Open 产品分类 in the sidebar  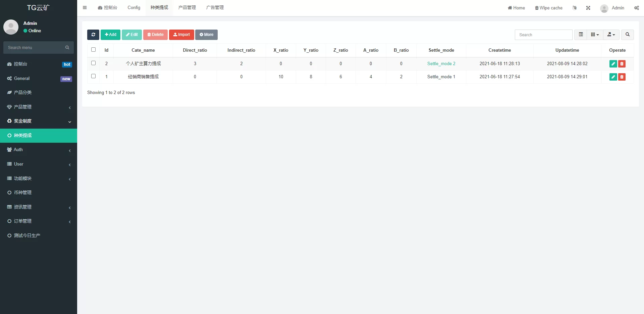[x=39, y=92]
